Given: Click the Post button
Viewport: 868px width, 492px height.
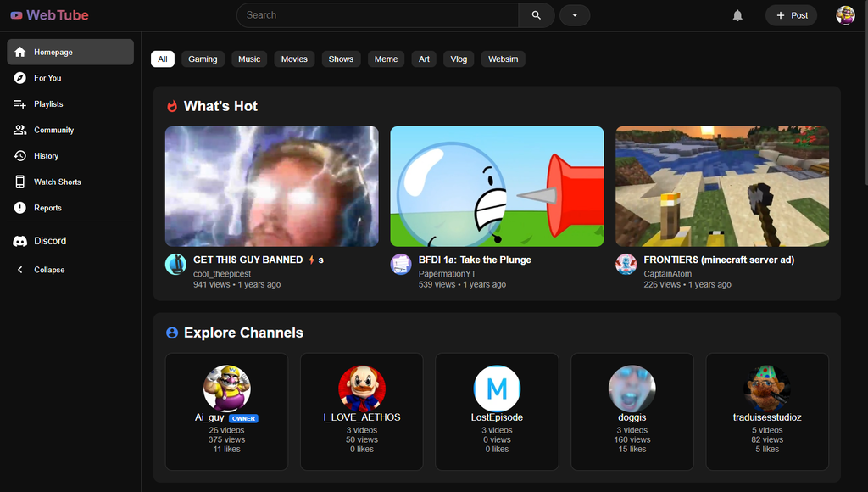Looking at the screenshot, I should click(791, 15).
